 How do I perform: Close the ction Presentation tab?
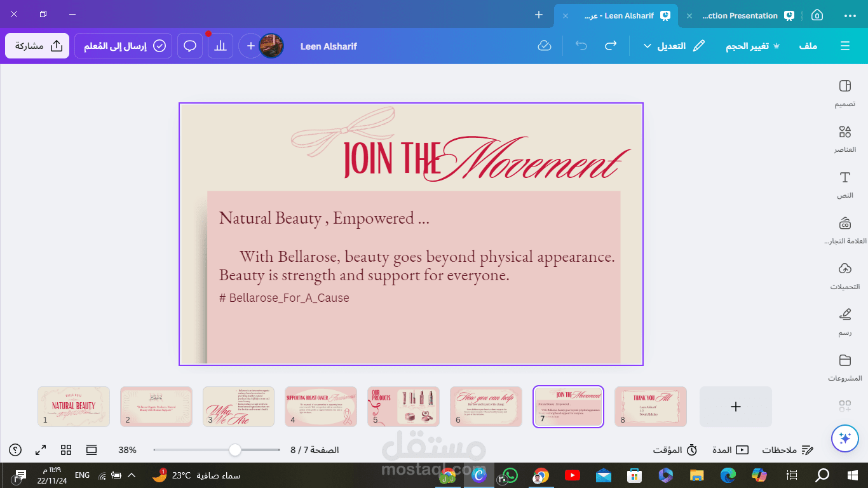click(x=689, y=15)
